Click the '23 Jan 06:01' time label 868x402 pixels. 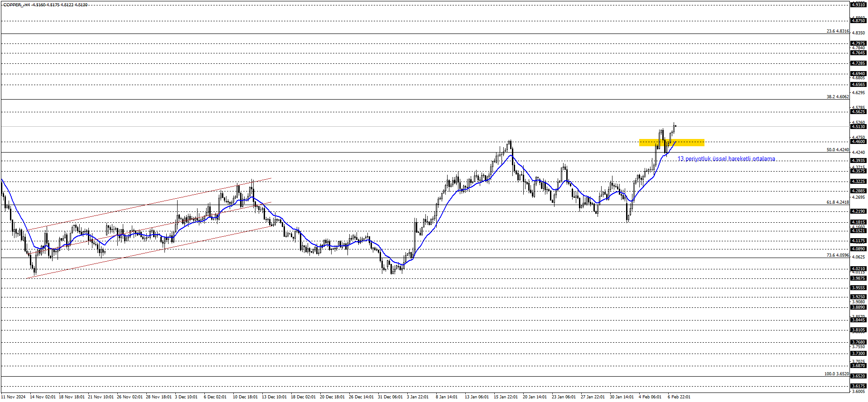point(564,397)
